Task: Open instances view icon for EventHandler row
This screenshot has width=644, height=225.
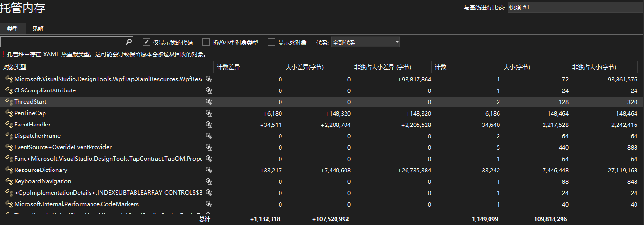Action: 209,125
